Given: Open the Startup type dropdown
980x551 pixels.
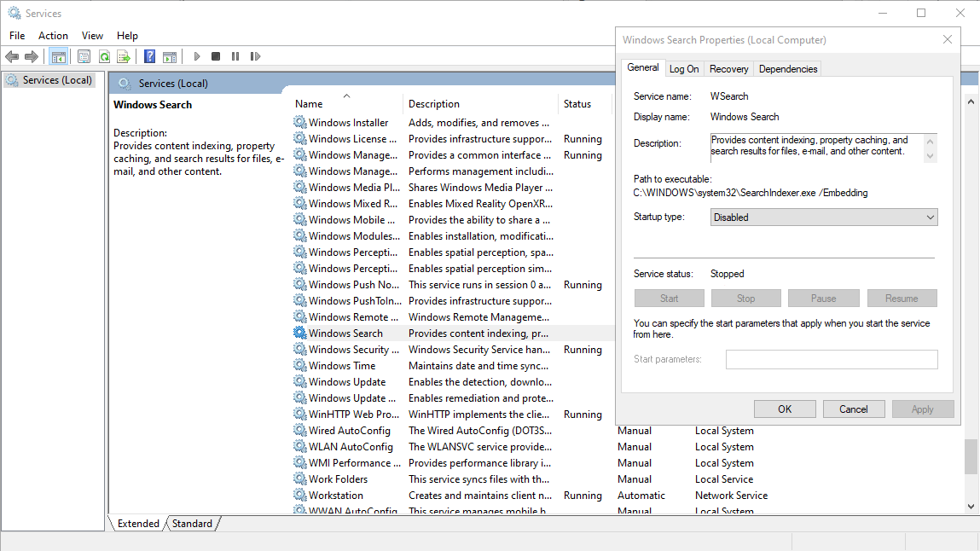Looking at the screenshot, I should click(823, 217).
